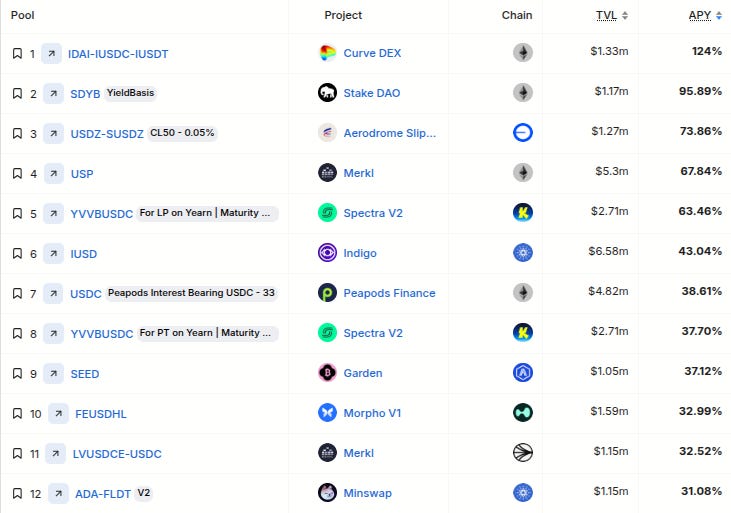The image size is (731, 513).
Task: Click the Morpho V1 butterfly logo
Action: (x=327, y=413)
